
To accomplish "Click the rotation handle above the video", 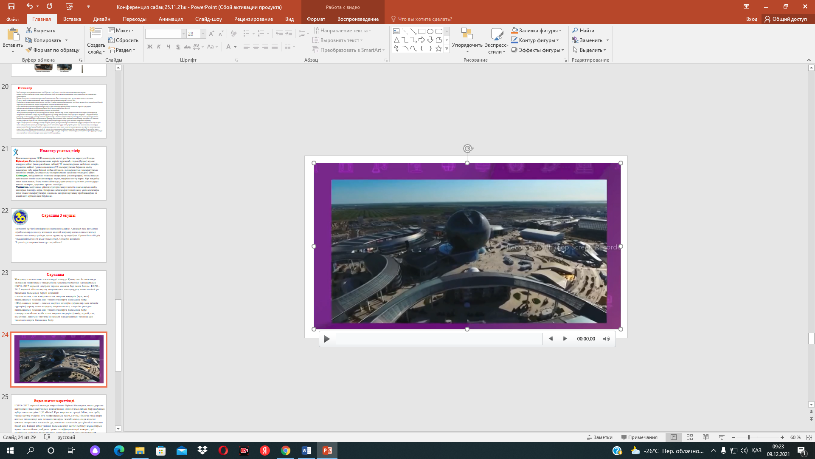I will click(x=467, y=148).
